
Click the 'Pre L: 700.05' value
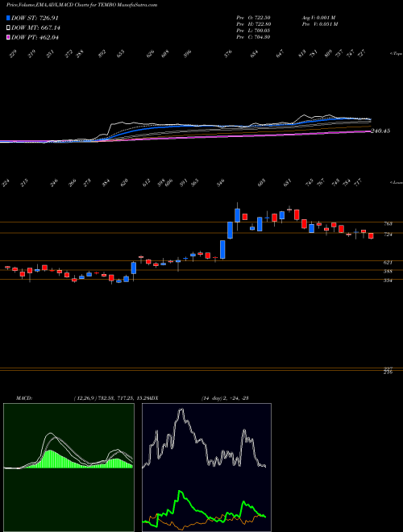pos(253,31)
